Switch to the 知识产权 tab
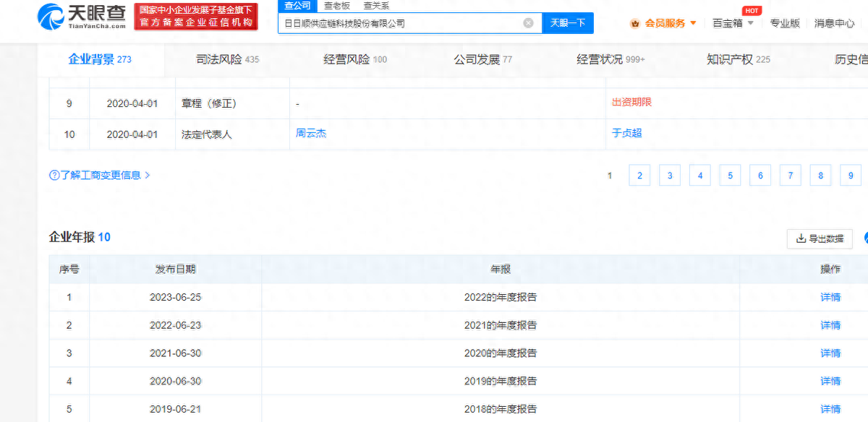Screen dimensions: 868x422 738,59
